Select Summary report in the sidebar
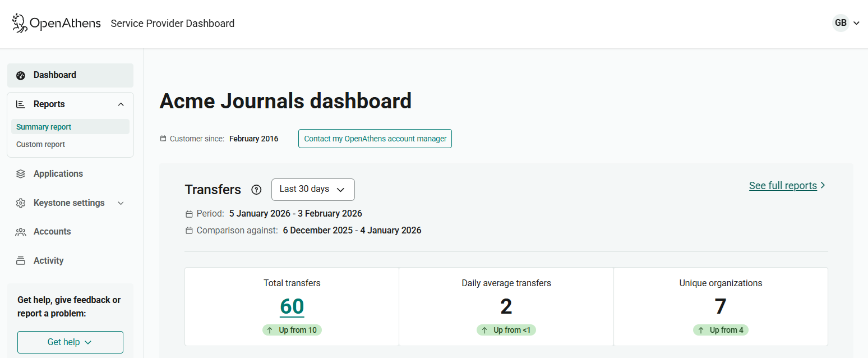868x358 pixels. pyautogui.click(x=44, y=127)
